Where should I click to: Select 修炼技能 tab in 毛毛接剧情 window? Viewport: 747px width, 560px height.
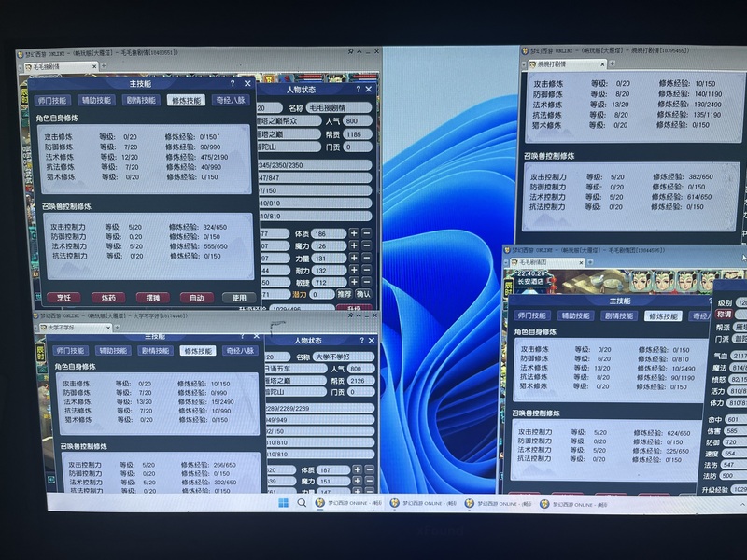click(x=186, y=101)
